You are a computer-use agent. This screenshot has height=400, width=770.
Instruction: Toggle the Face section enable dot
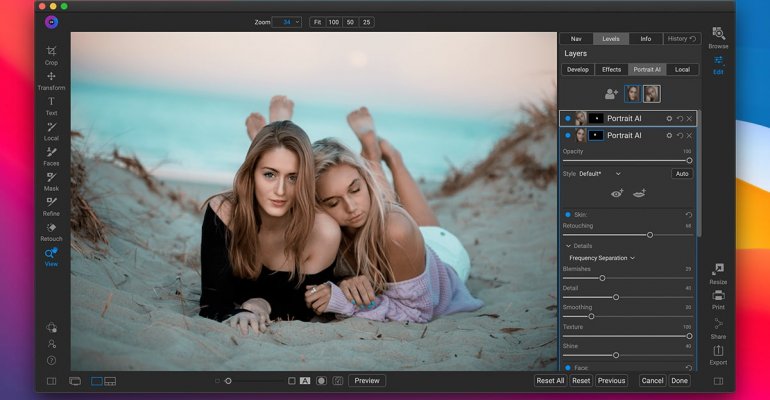(568, 367)
